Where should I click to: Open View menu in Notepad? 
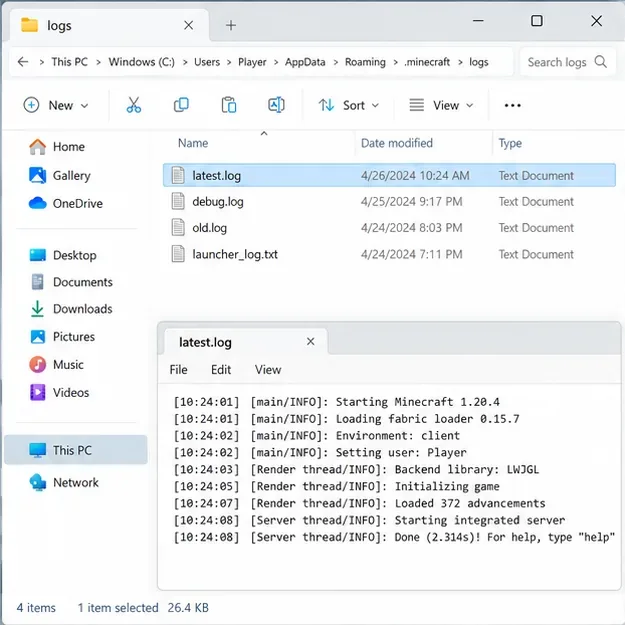coord(268,370)
